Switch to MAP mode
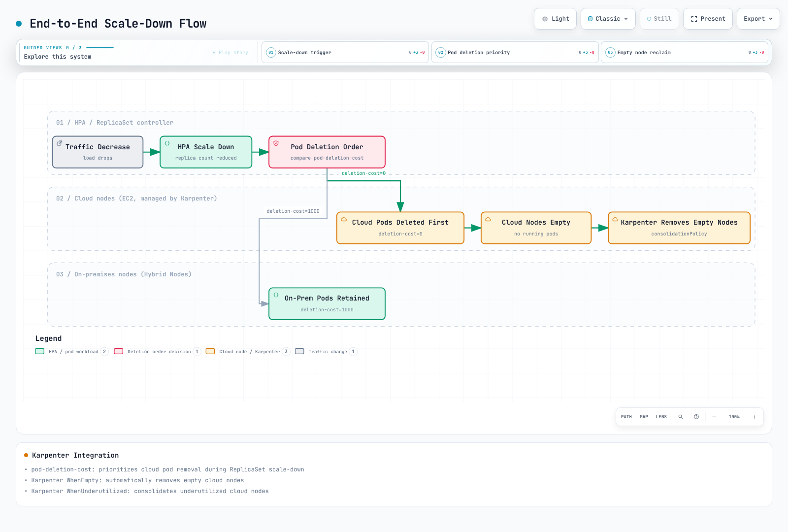The image size is (788, 532). click(644, 417)
